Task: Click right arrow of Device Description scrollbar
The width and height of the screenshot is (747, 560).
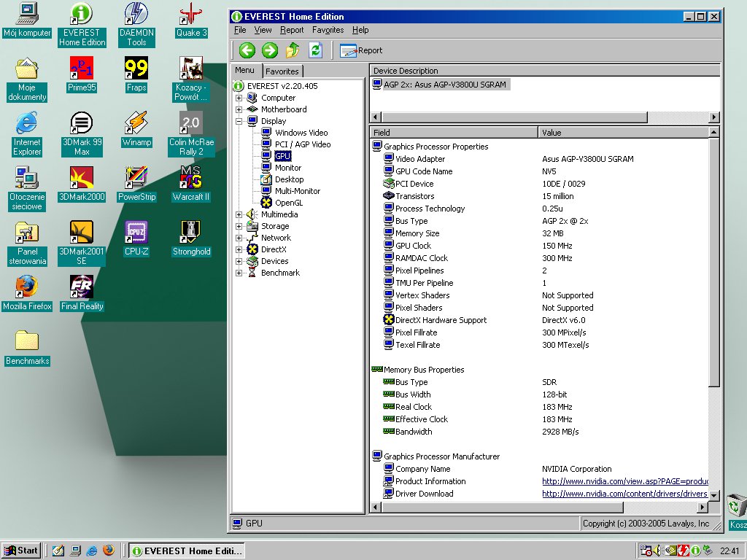Action: [x=713, y=117]
